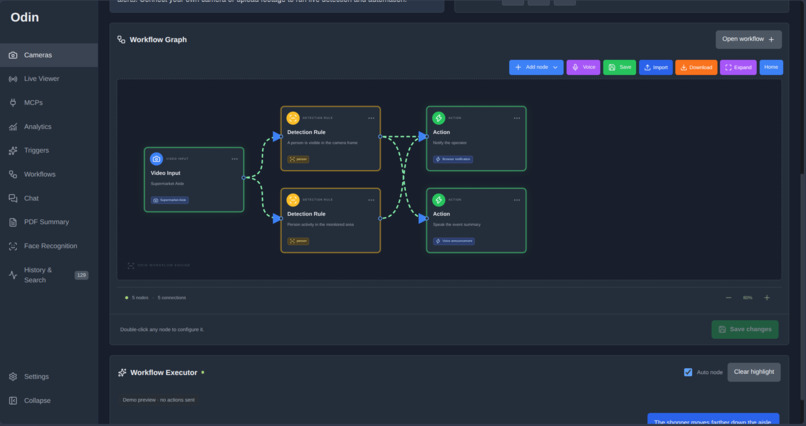The image size is (806, 426).
Task: Click person tag on lower Detection Rule node
Action: coord(298,241)
